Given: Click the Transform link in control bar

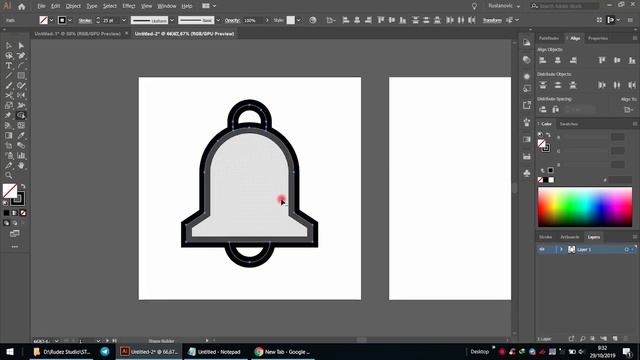Looking at the screenshot, I should [492, 20].
